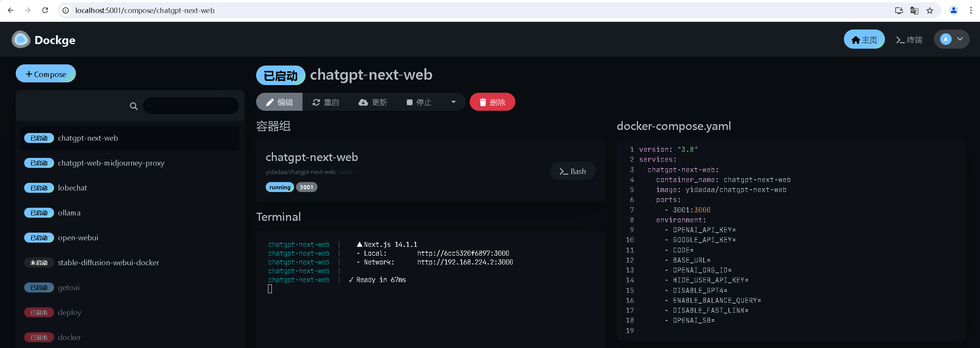Restart the stack with 重启 button
Viewport: 980px width, 348px height.
click(x=326, y=102)
